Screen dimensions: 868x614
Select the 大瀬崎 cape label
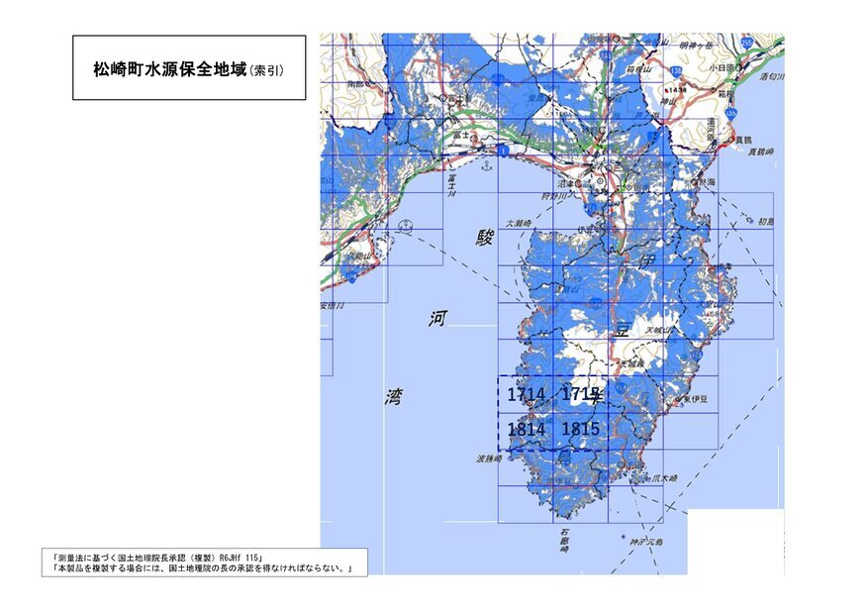click(x=520, y=224)
